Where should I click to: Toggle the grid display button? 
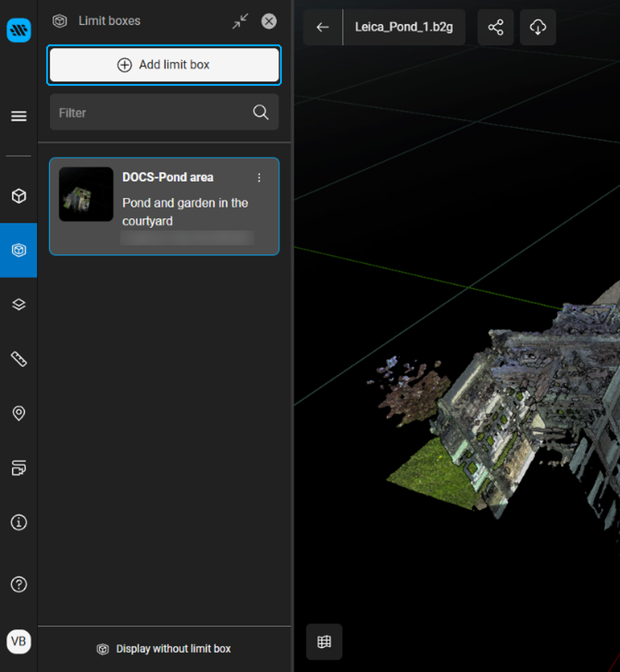(x=324, y=641)
